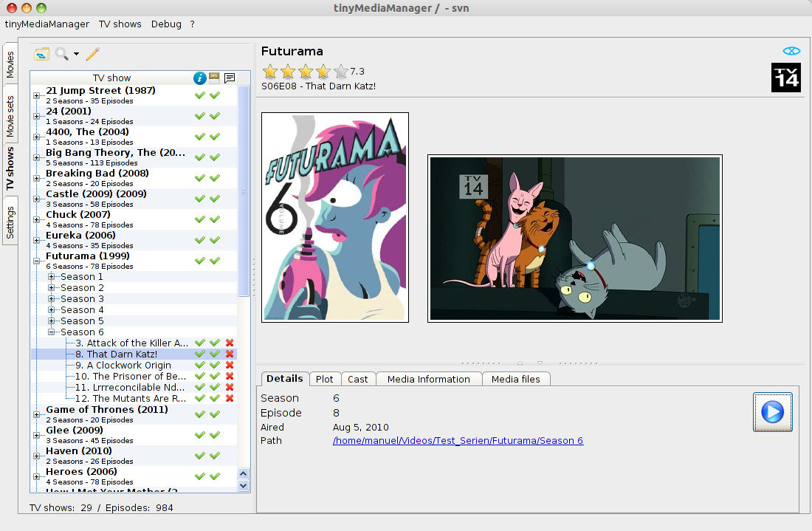The height and width of the screenshot is (531, 812).
Task: Open the question mark help menu
Action: coord(192,24)
